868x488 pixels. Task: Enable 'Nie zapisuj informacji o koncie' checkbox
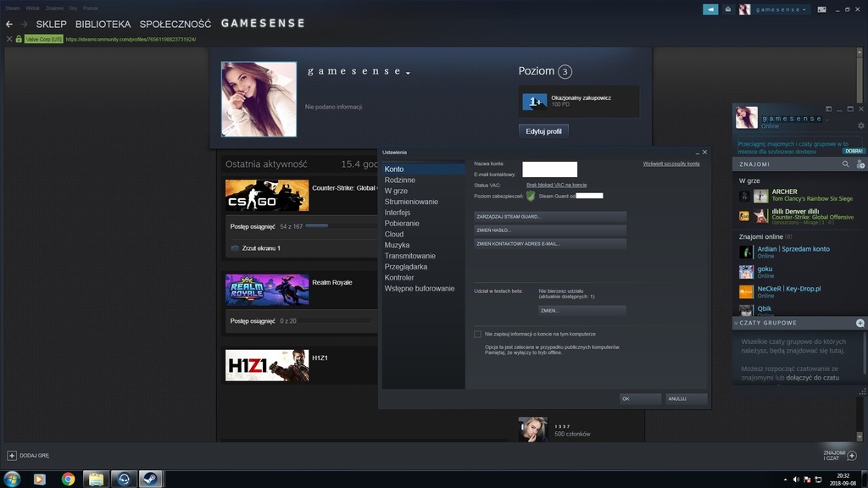(x=478, y=334)
